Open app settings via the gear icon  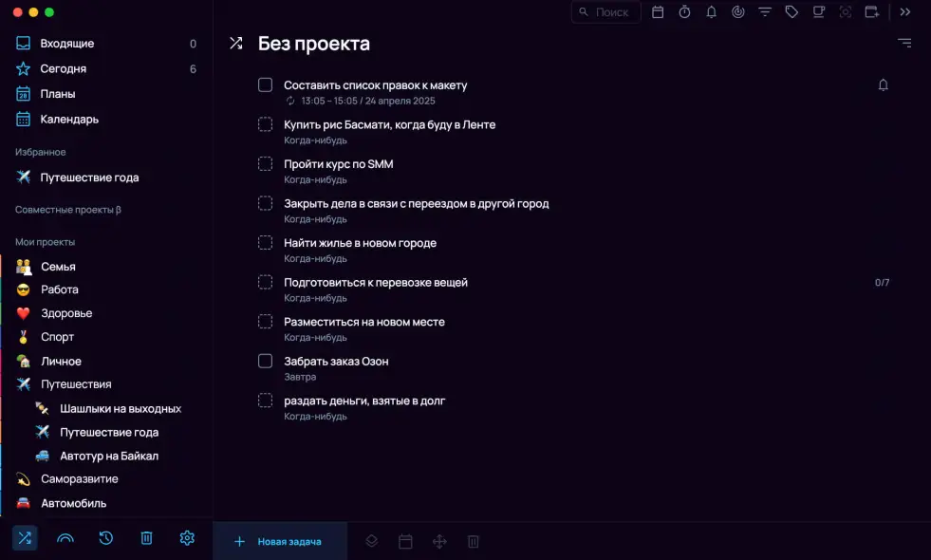(x=187, y=538)
